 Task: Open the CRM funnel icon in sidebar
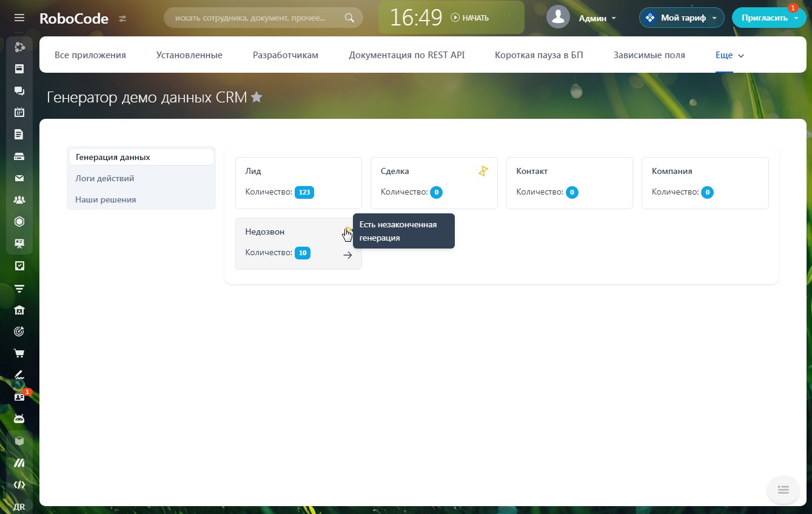[19, 288]
